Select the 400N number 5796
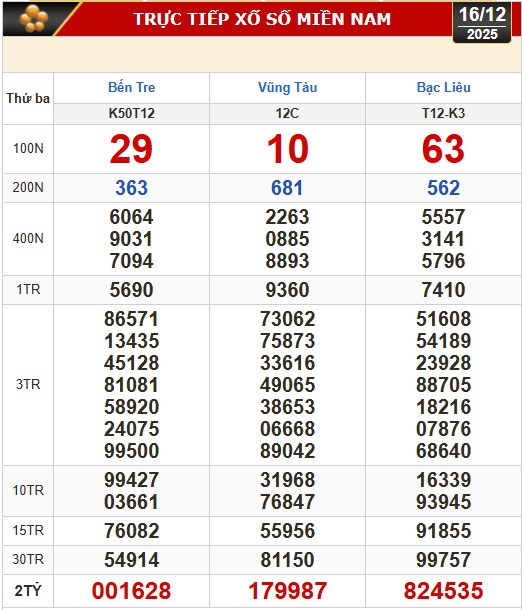 point(443,261)
